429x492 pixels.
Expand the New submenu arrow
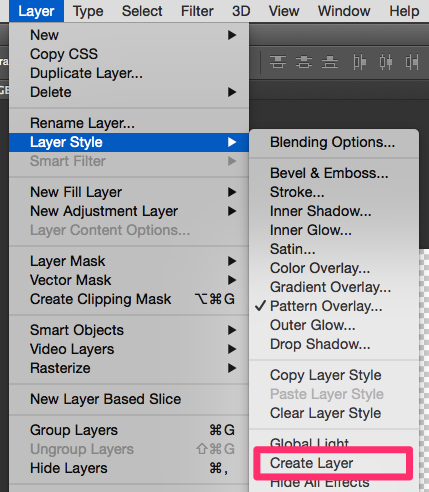232,35
